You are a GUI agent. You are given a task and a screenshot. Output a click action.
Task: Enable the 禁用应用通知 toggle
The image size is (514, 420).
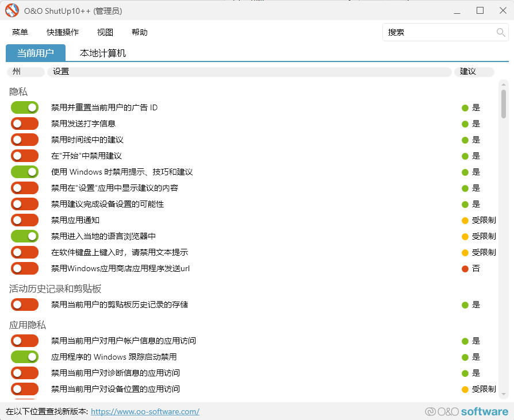pos(25,220)
